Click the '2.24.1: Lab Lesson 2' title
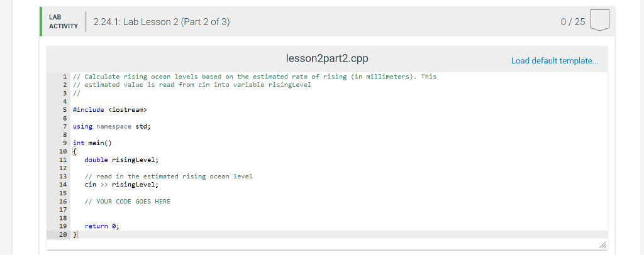 [161, 23]
